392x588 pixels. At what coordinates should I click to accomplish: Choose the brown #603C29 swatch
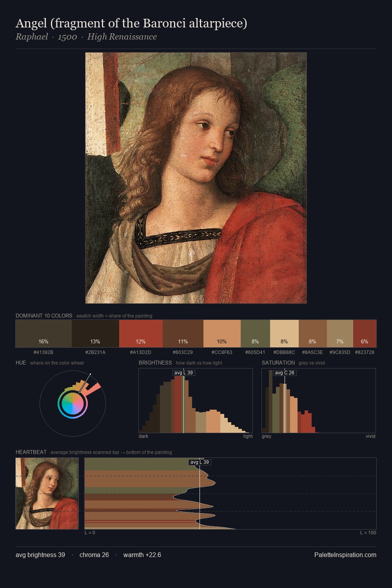click(x=183, y=334)
